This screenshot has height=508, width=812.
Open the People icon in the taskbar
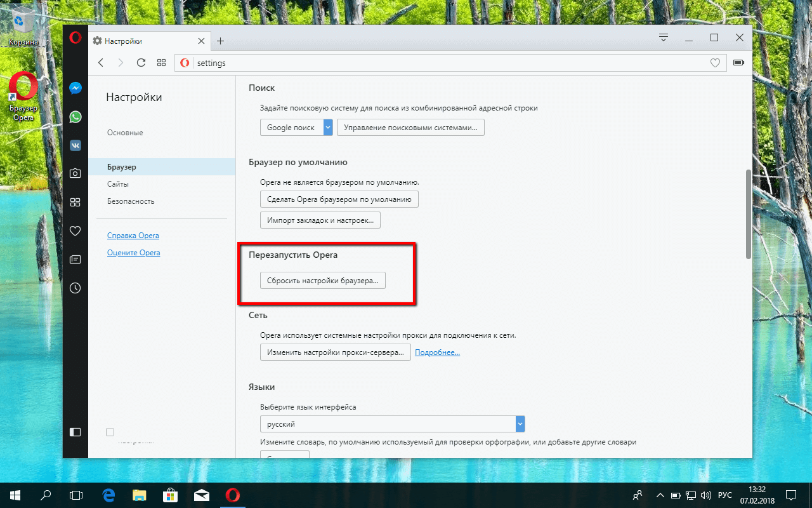(638, 495)
